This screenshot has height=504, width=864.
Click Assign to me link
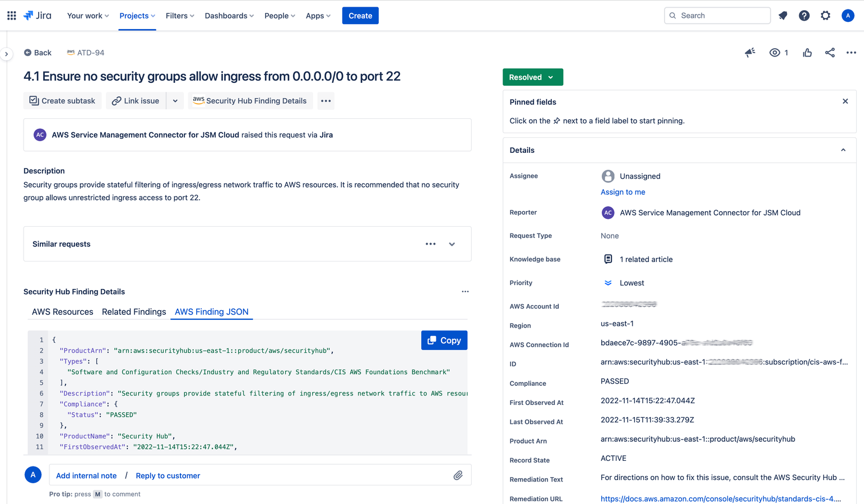coord(623,192)
